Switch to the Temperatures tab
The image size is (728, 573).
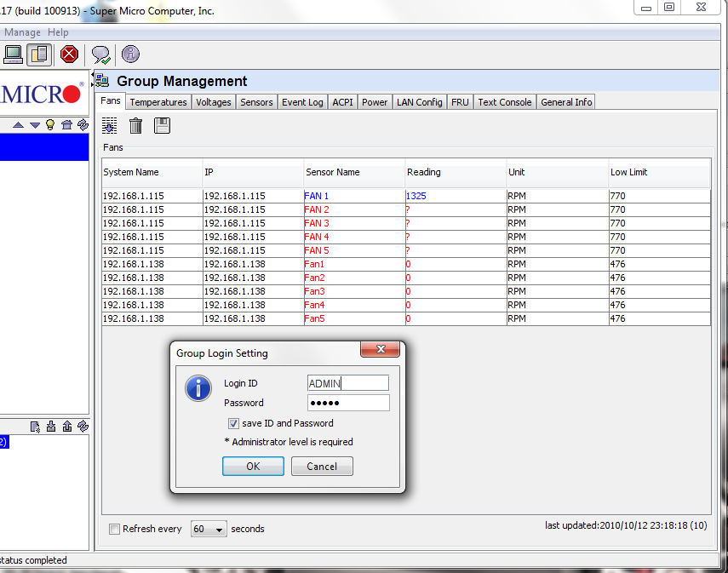[158, 102]
